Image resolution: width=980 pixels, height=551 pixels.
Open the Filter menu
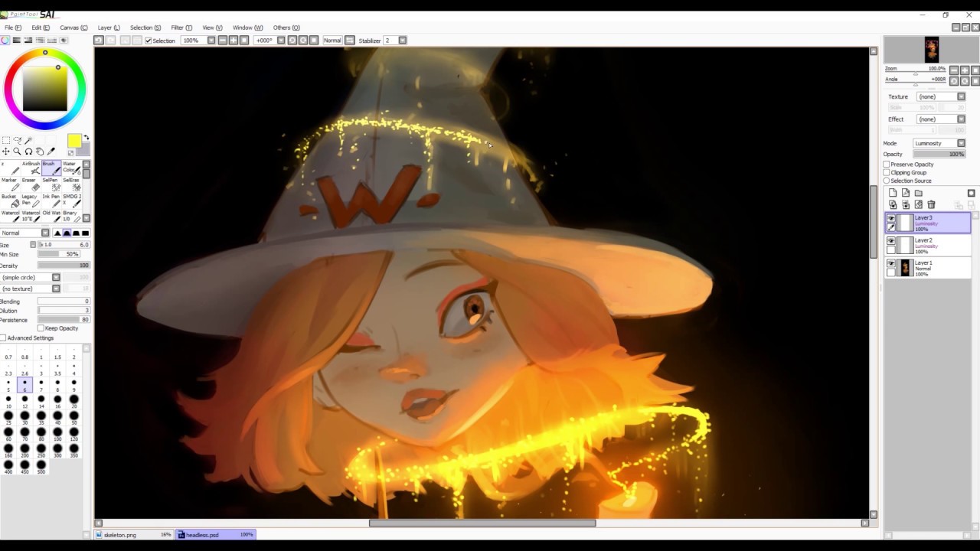point(181,28)
